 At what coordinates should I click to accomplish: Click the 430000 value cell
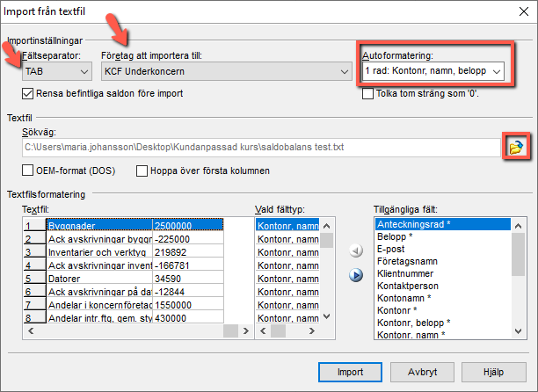188,318
